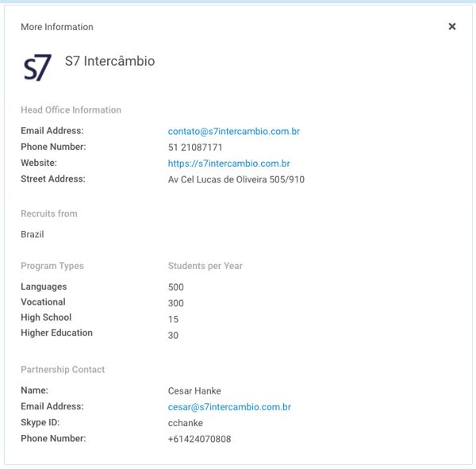Click Program Types column heading
476x469 pixels.
[52, 266]
